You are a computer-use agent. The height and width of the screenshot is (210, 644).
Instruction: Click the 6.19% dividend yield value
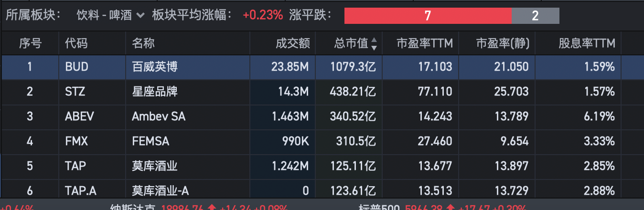pos(599,116)
